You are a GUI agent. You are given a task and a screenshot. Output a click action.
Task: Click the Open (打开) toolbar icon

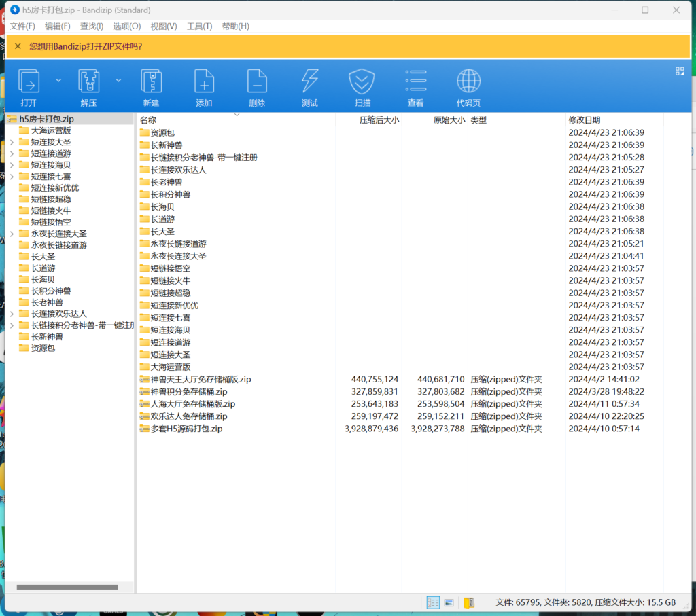(29, 82)
